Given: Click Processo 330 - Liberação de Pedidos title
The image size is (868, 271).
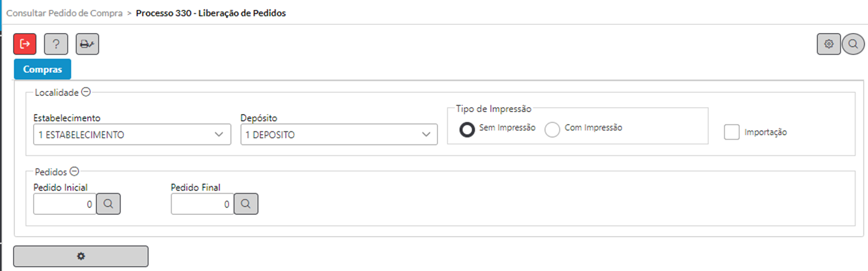Looking at the screenshot, I should pos(211,12).
